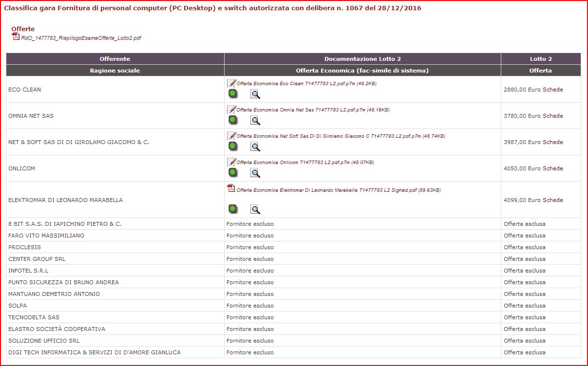This screenshot has width=588, height=366.
Task: Click green status icon in ECO CLEAN row
Action: tap(233, 93)
